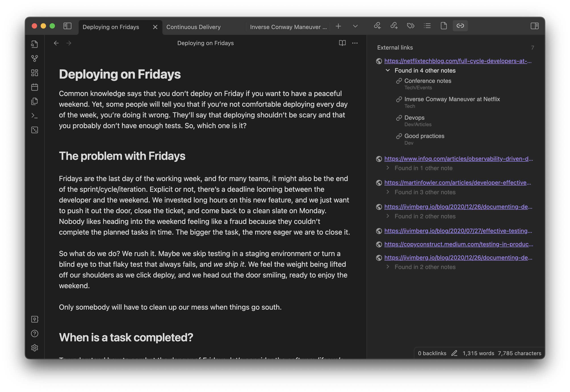The image size is (570, 392).
Task: Switch to Inverse Conway Maneuver tab
Action: point(288,27)
